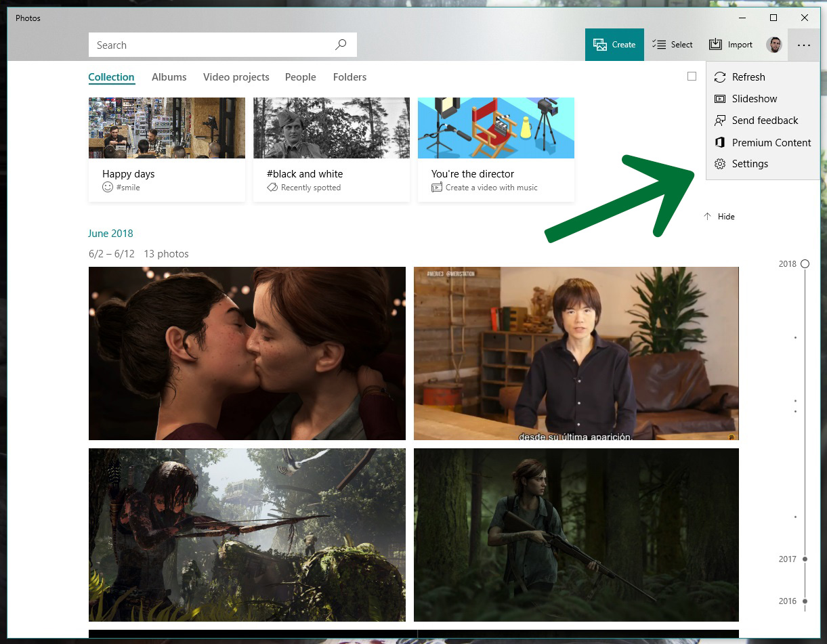Open the Happy days album card
The image size is (827, 644).
click(x=167, y=149)
